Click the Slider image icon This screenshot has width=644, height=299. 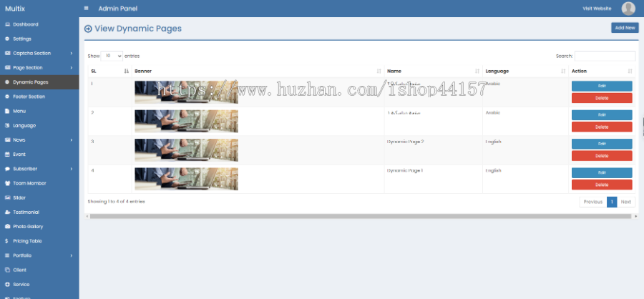(x=7, y=197)
